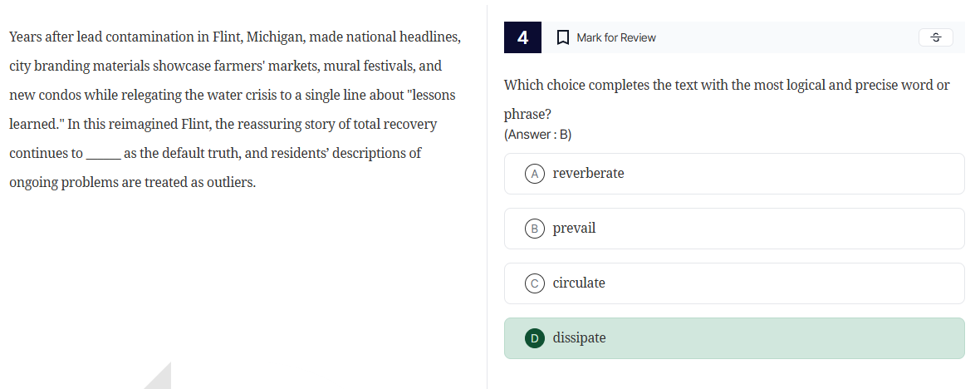Select the answer text "reverberate"
Image resolution: width=980 pixels, height=389 pixels.
(x=588, y=174)
